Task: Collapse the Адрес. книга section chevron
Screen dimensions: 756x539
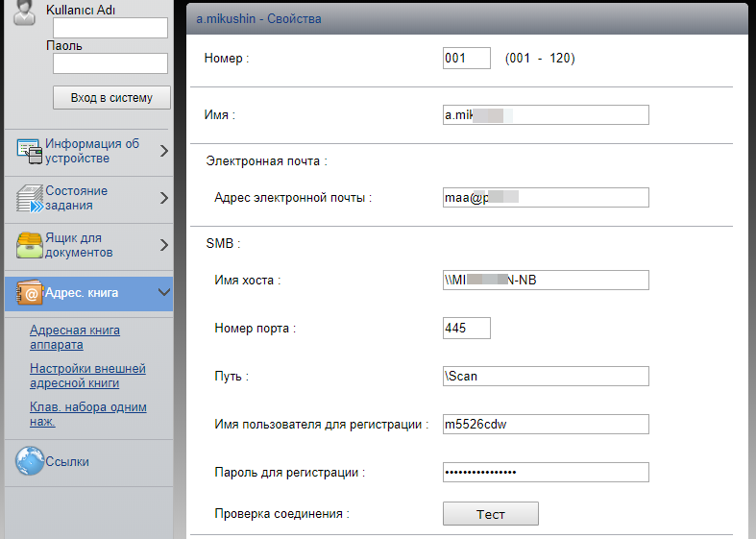Action: click(x=164, y=292)
